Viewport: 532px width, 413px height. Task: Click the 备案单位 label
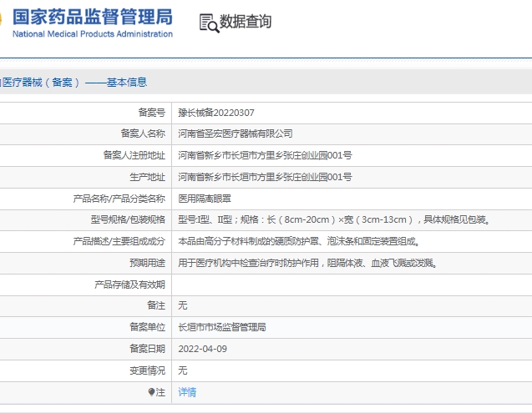click(x=148, y=328)
